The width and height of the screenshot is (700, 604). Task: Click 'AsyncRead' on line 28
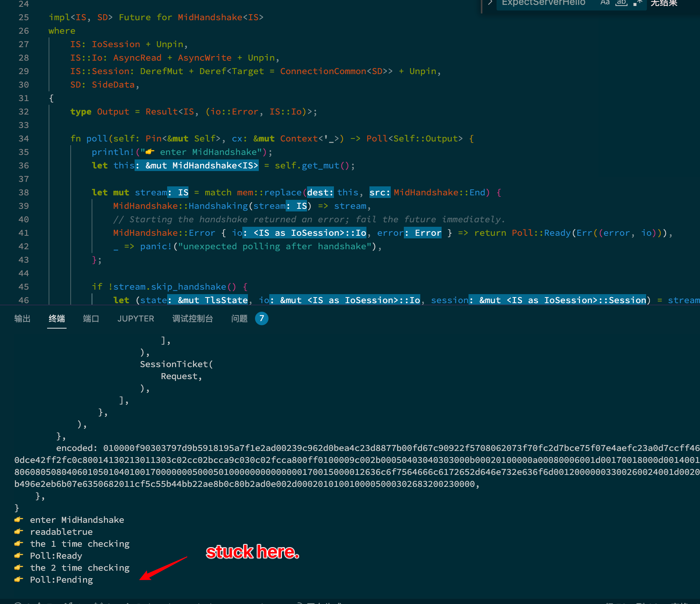137,58
